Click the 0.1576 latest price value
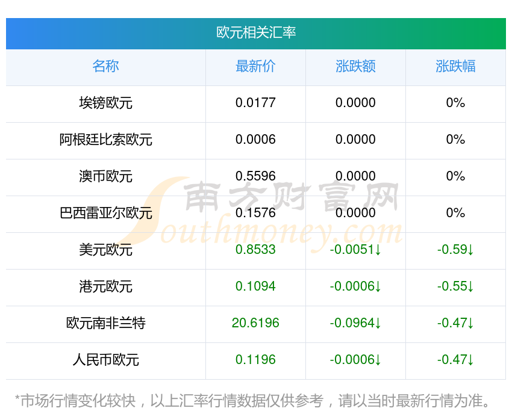The image size is (512, 420). pyautogui.click(x=255, y=213)
